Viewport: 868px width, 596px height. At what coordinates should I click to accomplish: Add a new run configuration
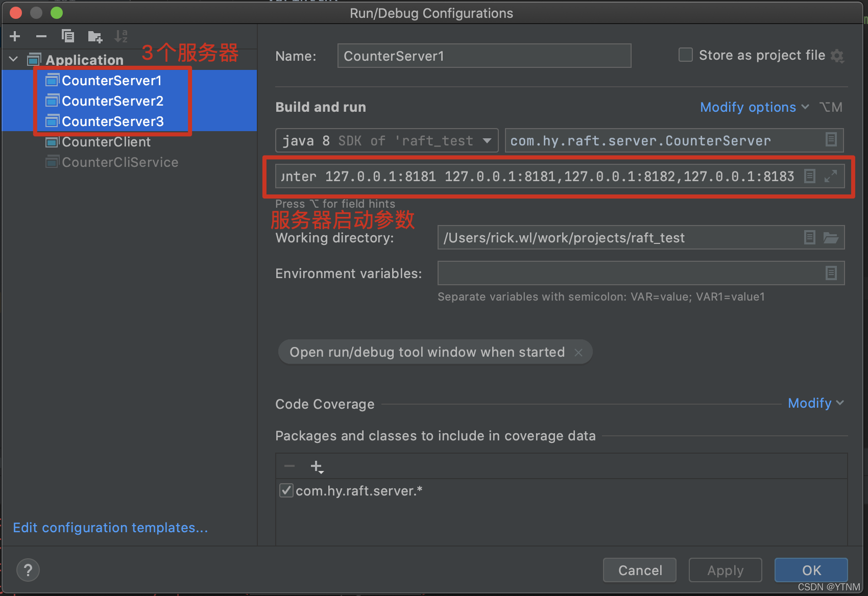14,36
